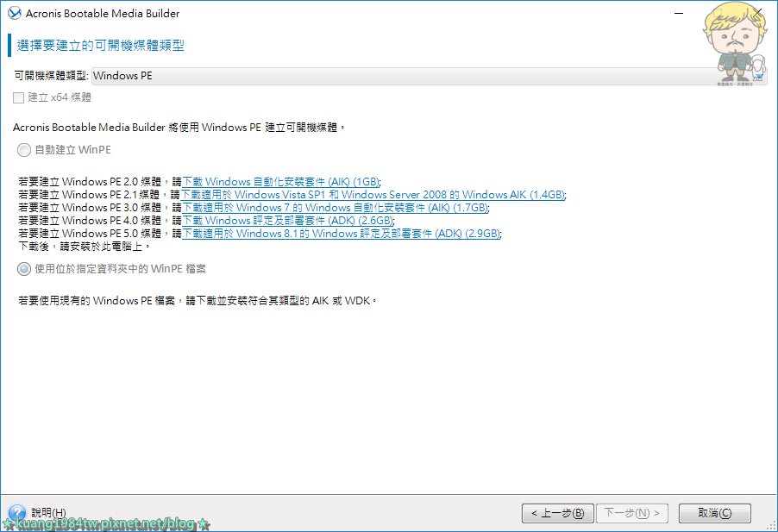The image size is (778, 532).
Task: Open Windows 7 AIK (1.7GB) download link
Action: click(336, 208)
